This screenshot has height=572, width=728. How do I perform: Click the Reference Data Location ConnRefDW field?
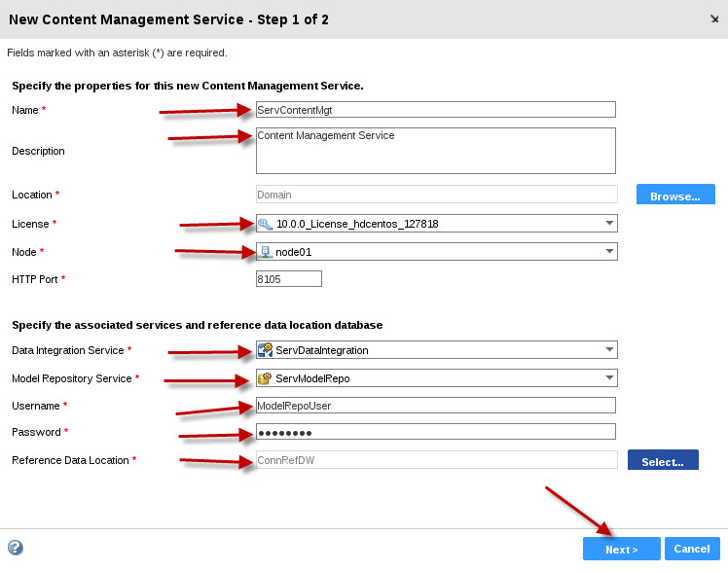tap(437, 460)
